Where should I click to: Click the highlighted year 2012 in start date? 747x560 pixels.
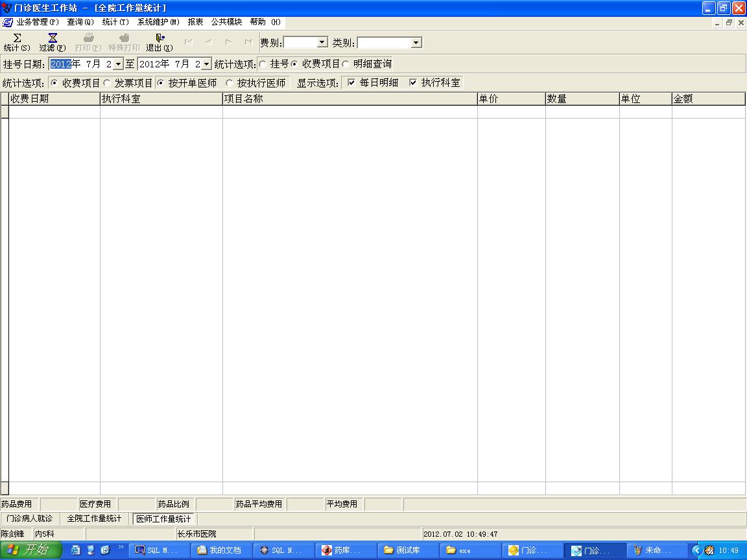(x=60, y=64)
